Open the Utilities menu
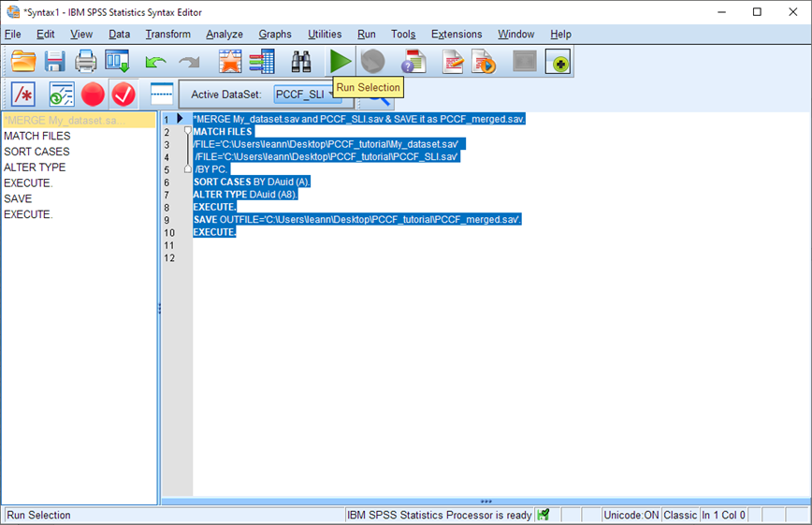The height and width of the screenshot is (525, 812). (x=325, y=35)
